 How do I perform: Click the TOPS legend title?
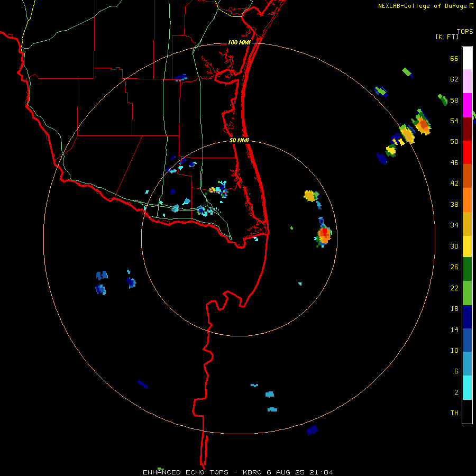tap(465, 32)
